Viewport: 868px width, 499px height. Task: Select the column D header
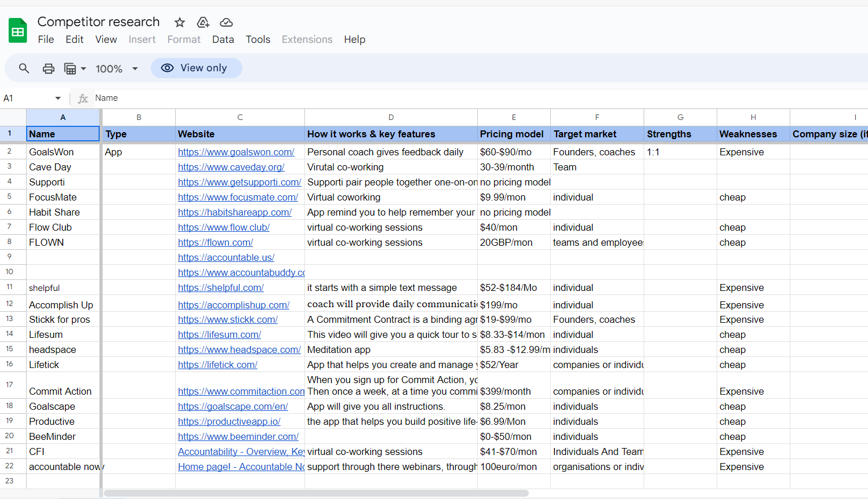[391, 117]
